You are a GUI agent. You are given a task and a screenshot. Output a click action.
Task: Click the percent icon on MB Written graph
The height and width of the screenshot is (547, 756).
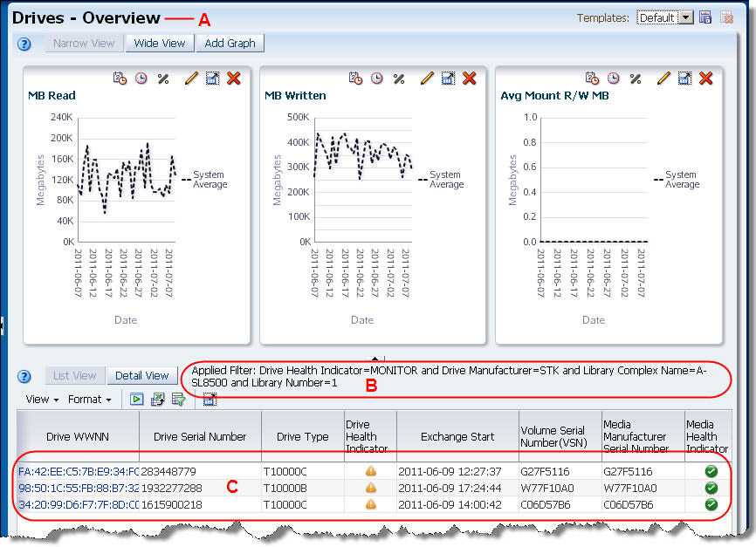point(399,79)
